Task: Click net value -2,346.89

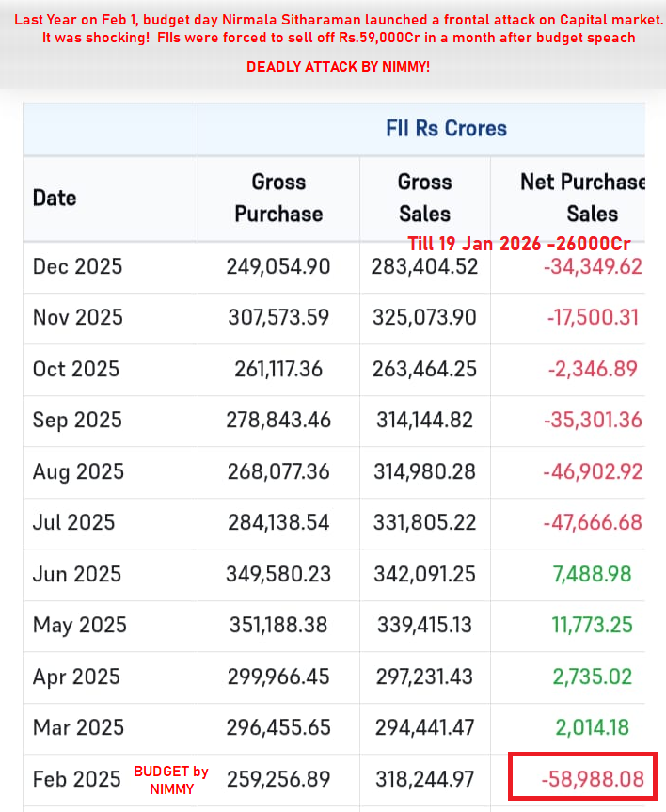Action: [x=593, y=369]
